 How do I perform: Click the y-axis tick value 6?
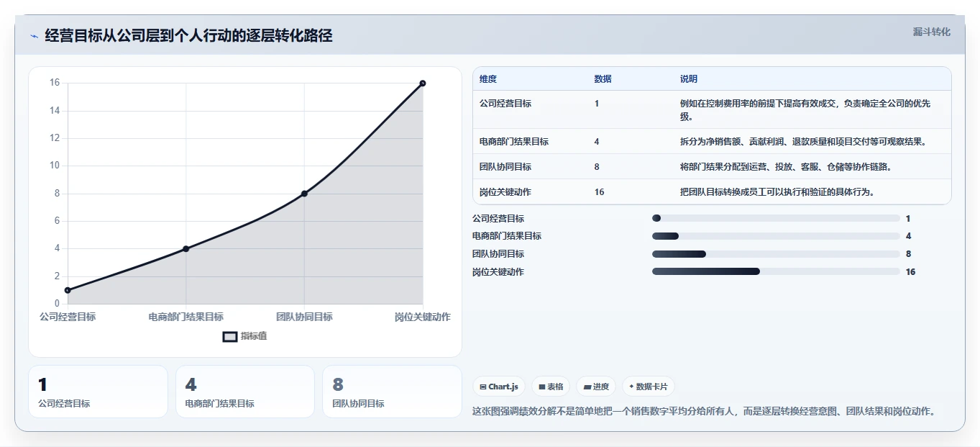(58, 221)
